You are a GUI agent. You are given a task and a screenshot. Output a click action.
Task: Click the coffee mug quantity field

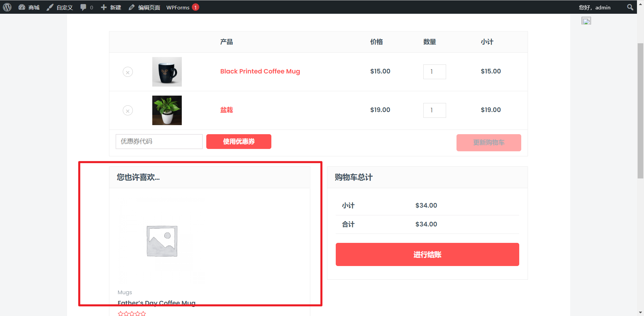[434, 72]
